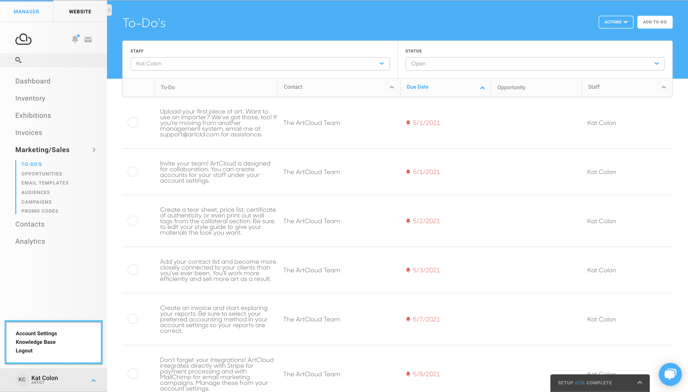Click the Opportunity column header
This screenshot has height=392, width=688.
511,87
